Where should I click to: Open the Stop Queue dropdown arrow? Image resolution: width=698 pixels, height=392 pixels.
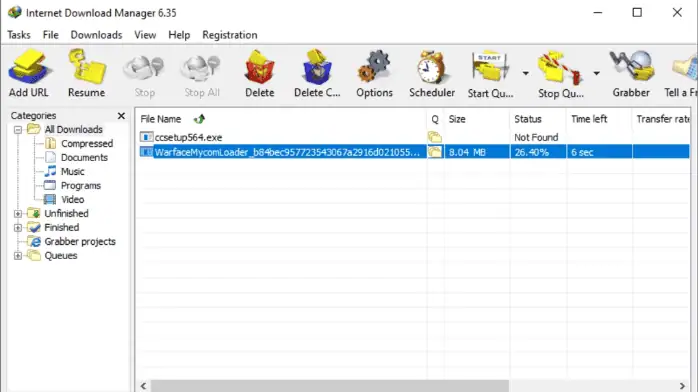tap(596, 73)
